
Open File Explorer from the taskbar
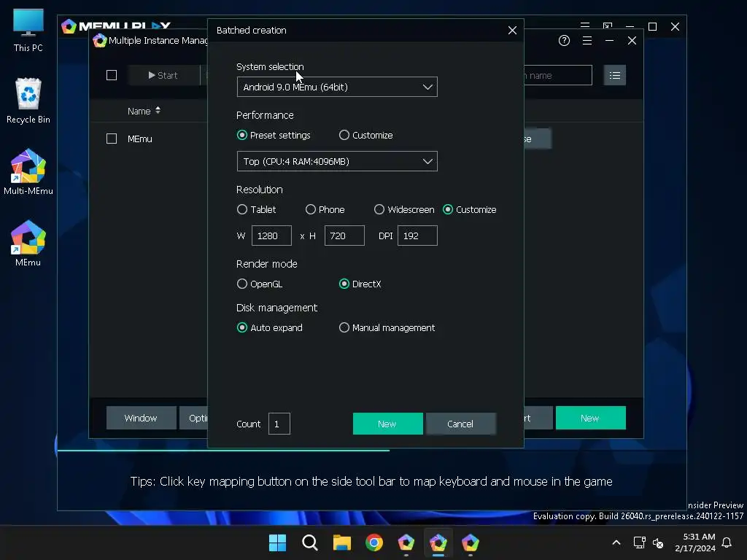(x=341, y=542)
